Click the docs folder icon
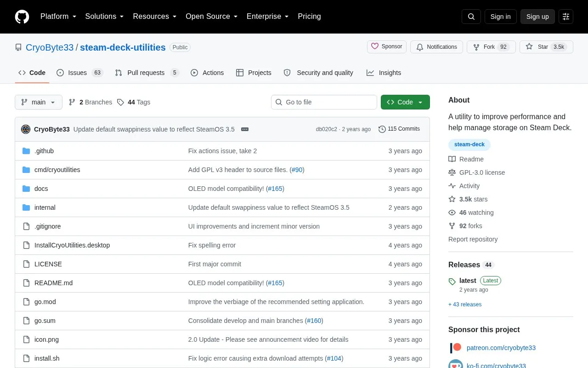 pos(26,189)
